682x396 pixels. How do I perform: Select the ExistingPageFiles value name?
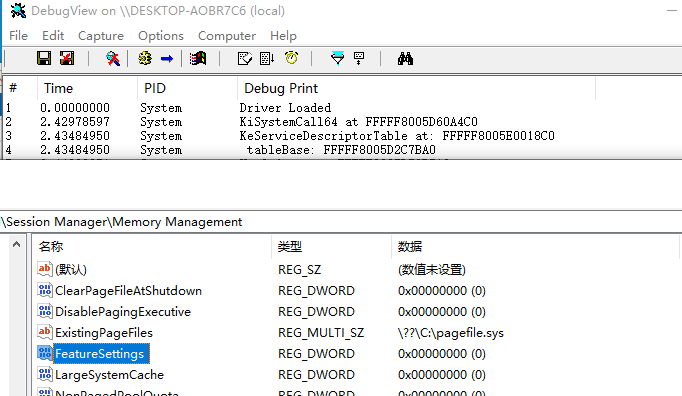pos(104,332)
